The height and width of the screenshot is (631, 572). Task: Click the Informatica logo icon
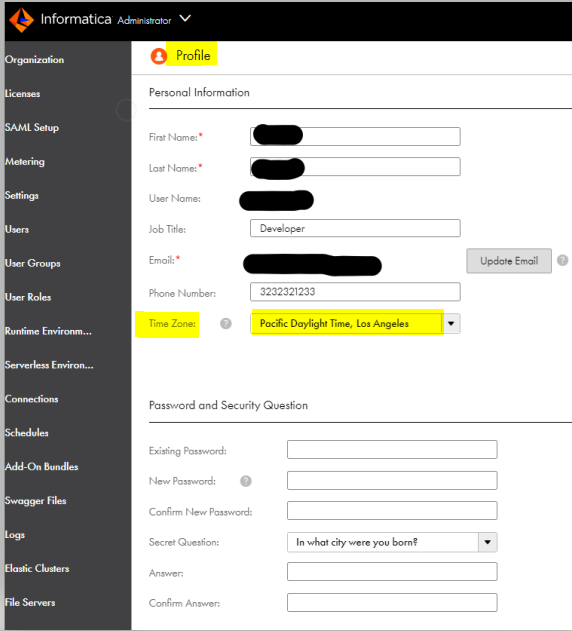pyautogui.click(x=21, y=19)
